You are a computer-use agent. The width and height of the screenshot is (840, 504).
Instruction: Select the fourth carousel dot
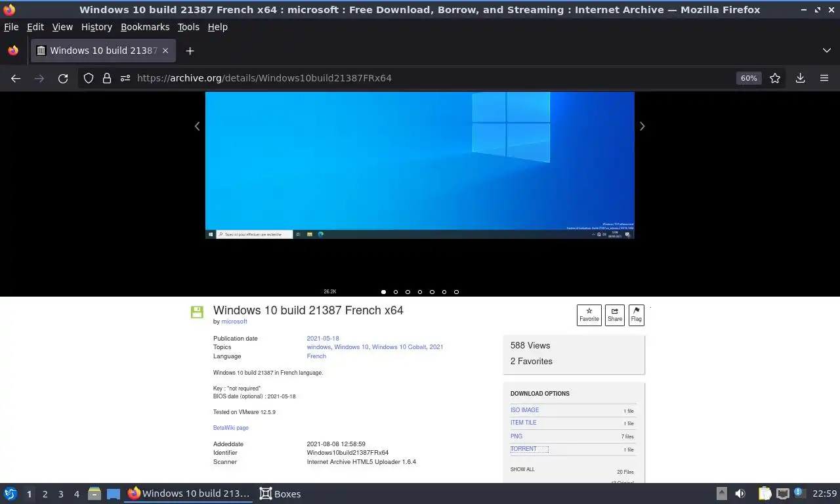coord(420,292)
